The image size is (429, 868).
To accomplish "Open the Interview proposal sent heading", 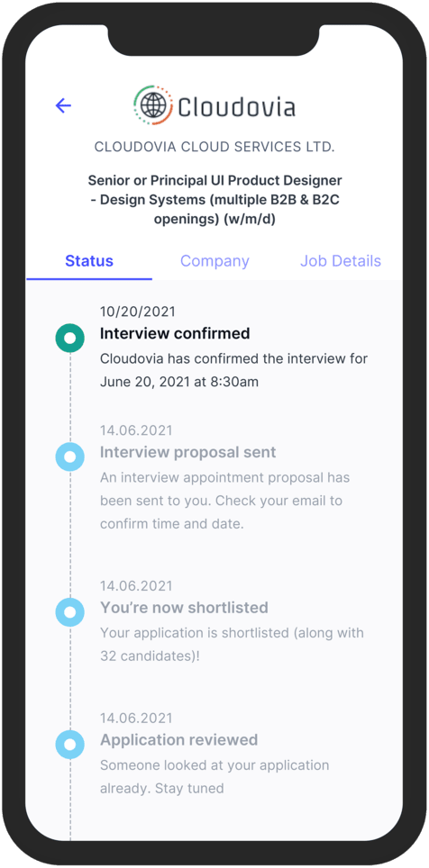I will (187, 452).
